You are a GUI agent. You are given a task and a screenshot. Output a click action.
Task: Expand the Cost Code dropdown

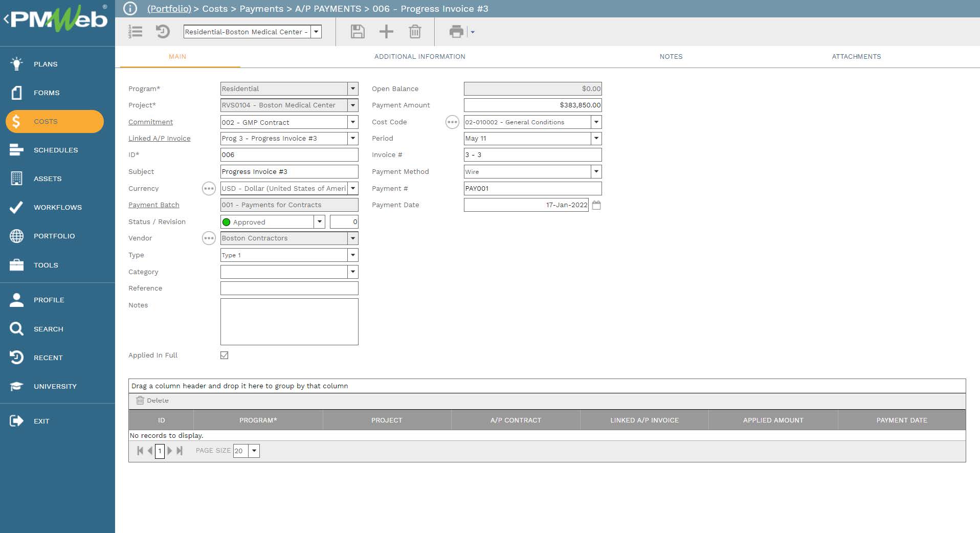click(596, 122)
